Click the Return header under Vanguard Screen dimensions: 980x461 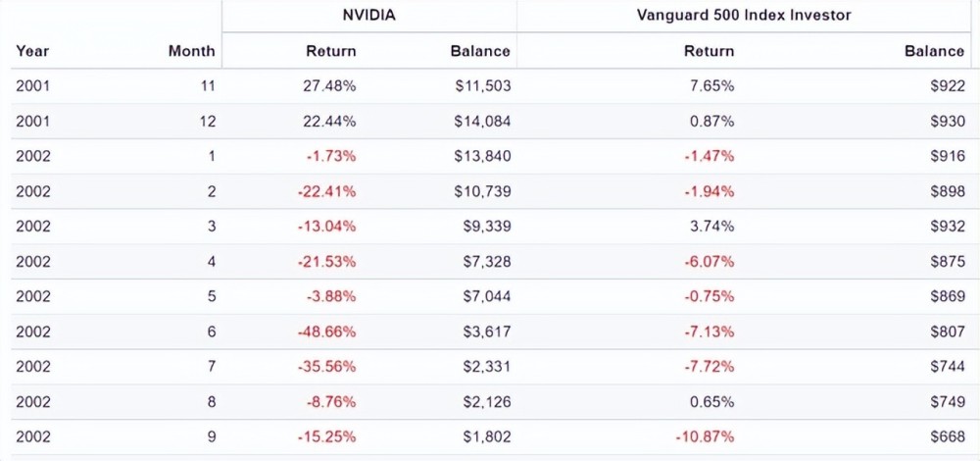point(709,51)
